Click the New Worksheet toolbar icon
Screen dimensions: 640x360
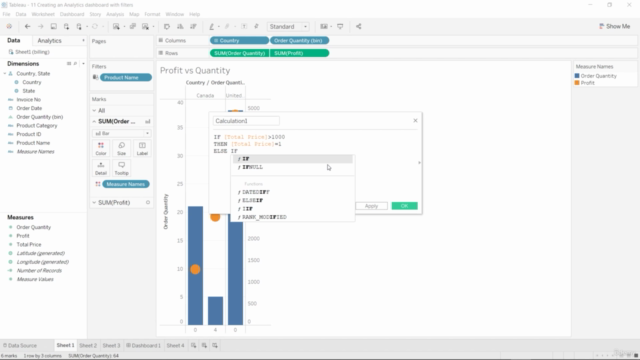pos(116,27)
